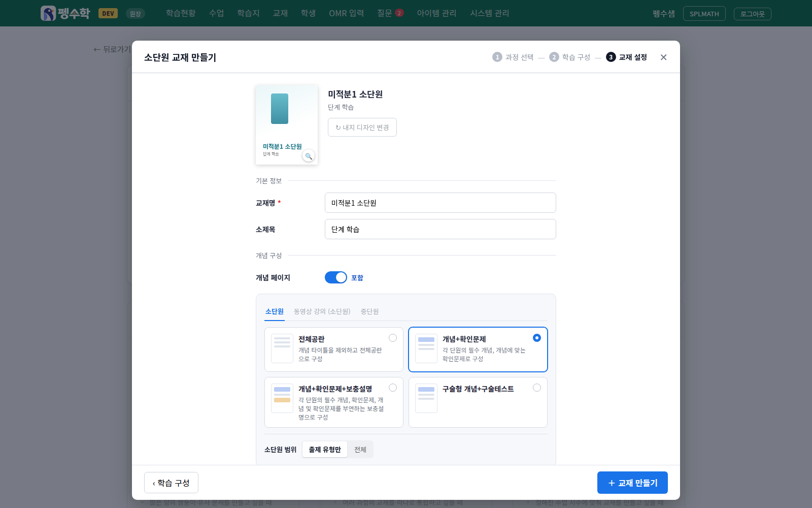This screenshot has height=508, width=812.
Task: Click the 교재 만들기 button
Action: click(x=632, y=483)
